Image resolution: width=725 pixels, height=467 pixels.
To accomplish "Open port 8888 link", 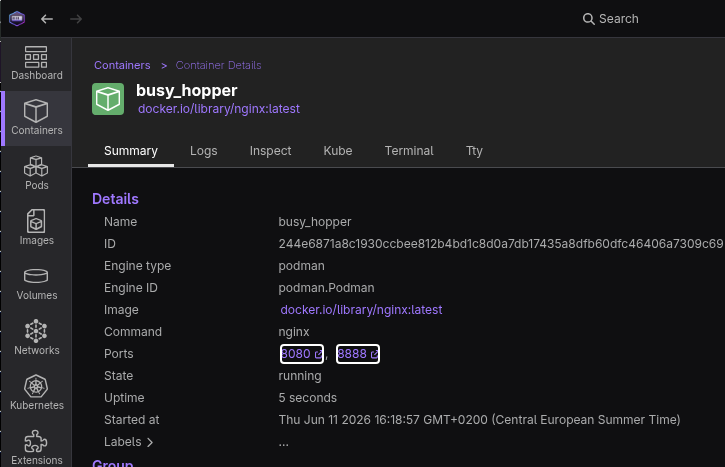I will point(358,354).
